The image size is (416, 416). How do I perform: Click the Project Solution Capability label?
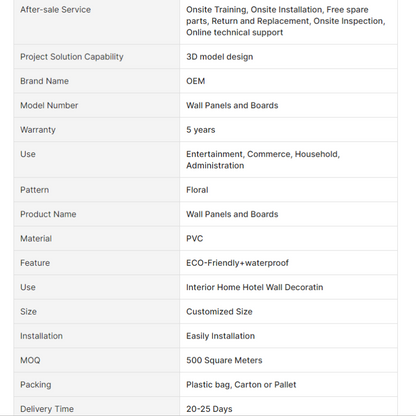tap(72, 57)
